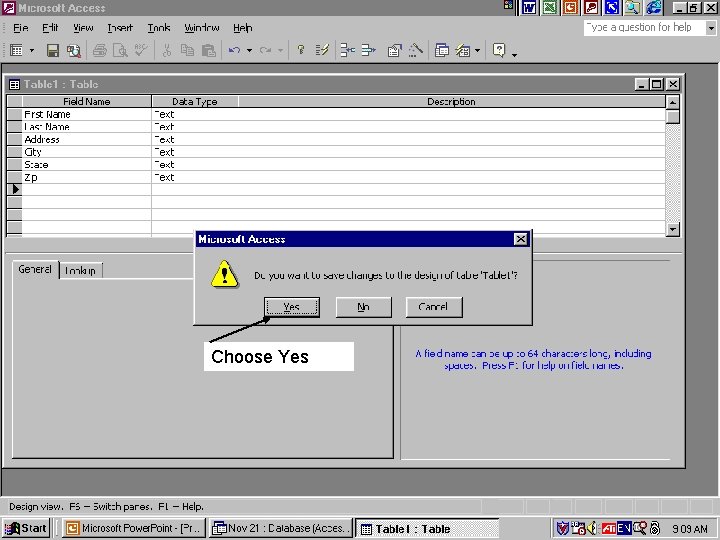Click the New Object icon

(x=463, y=50)
